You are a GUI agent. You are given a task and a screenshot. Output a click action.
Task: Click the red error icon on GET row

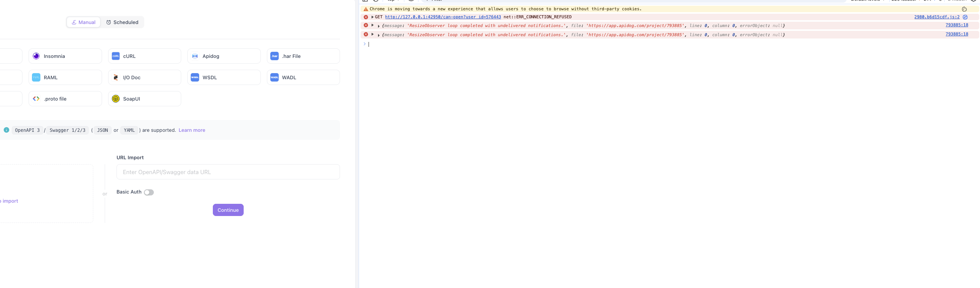coord(366,17)
